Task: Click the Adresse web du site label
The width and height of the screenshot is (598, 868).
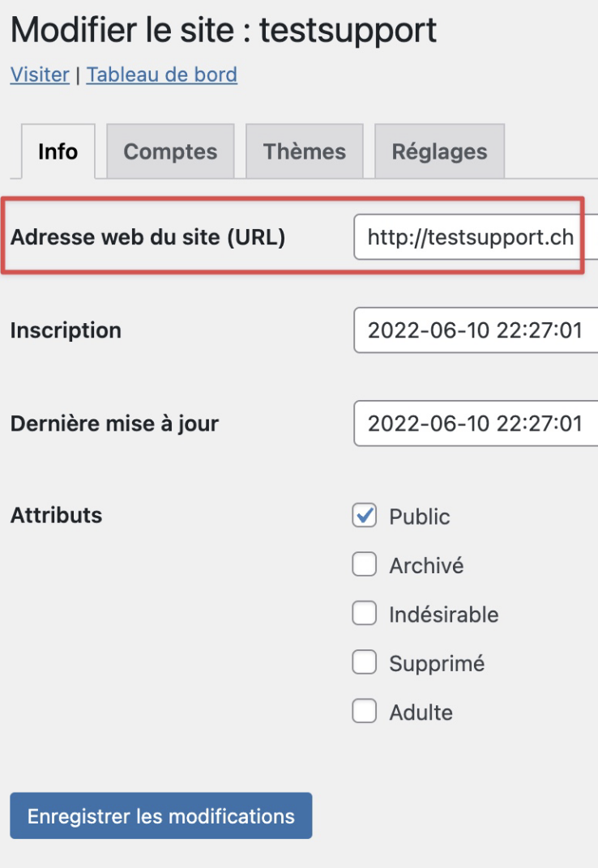Action: pos(147,237)
